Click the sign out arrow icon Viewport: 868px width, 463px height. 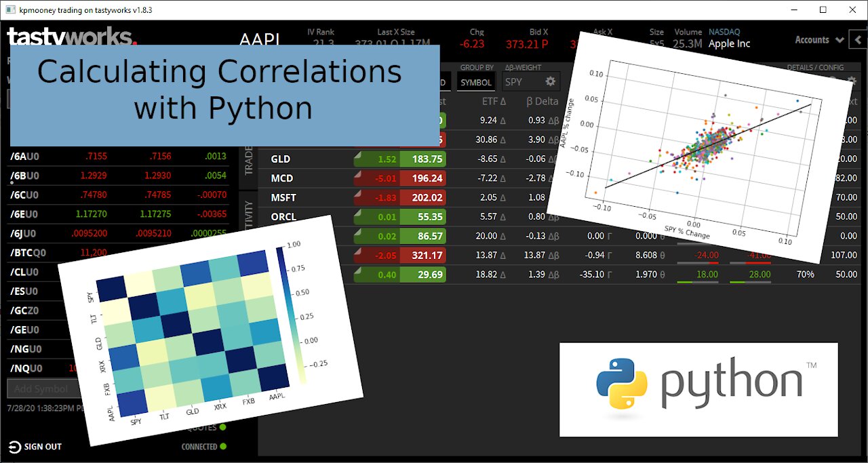[14, 447]
